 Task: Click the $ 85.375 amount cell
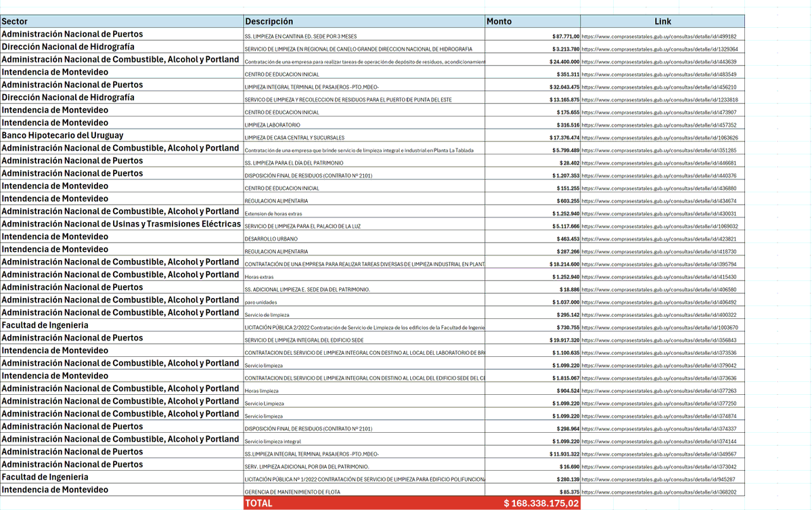point(533,490)
